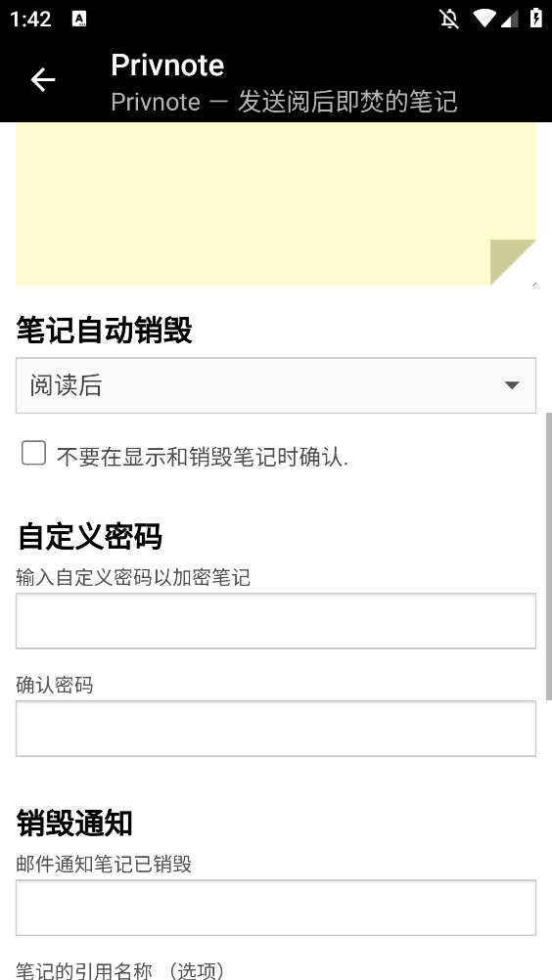Open the 阅读后 self-destruct dropdown
This screenshot has height=980, width=552.
click(x=276, y=385)
